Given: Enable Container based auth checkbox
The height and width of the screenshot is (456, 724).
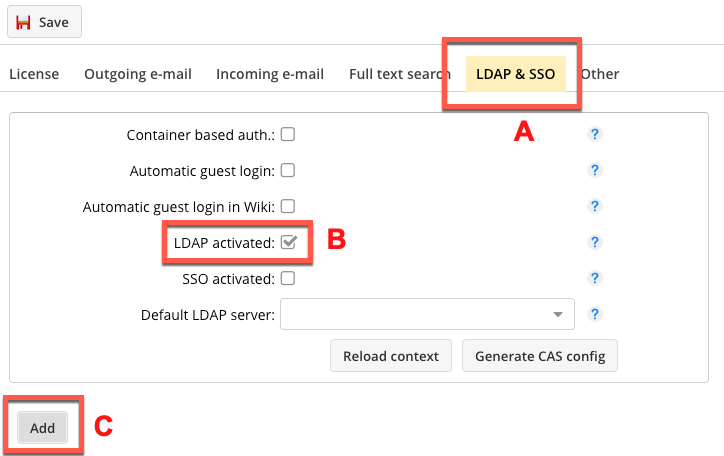Looking at the screenshot, I should click(288, 134).
